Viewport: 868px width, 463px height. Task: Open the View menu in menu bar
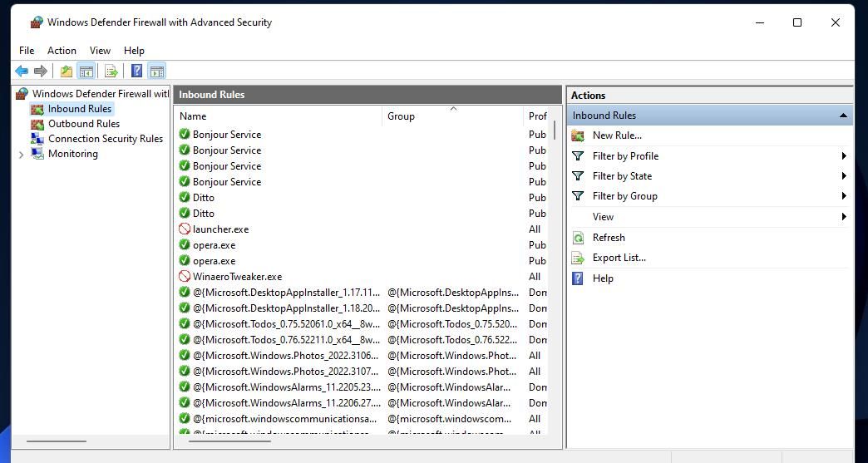pos(101,51)
